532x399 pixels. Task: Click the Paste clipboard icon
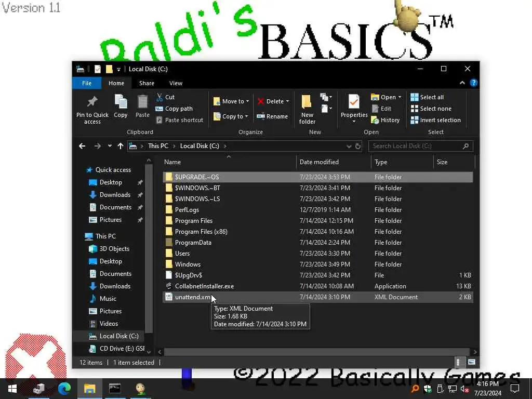142,101
